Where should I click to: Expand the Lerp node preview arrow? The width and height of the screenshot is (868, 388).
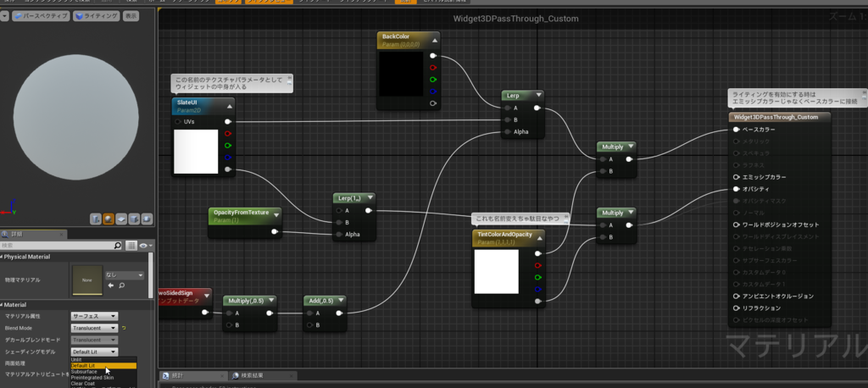pos(538,96)
